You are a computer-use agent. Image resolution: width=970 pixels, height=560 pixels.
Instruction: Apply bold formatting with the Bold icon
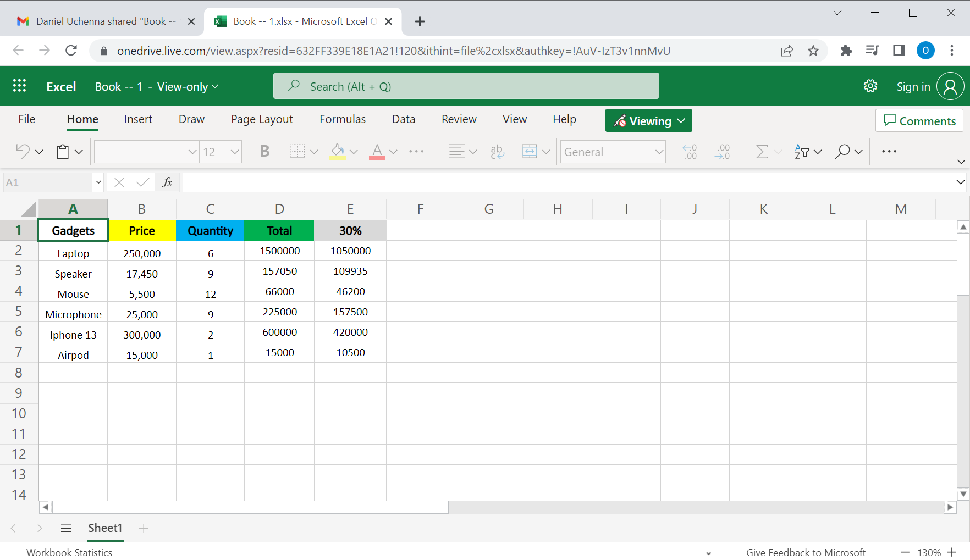click(x=264, y=152)
